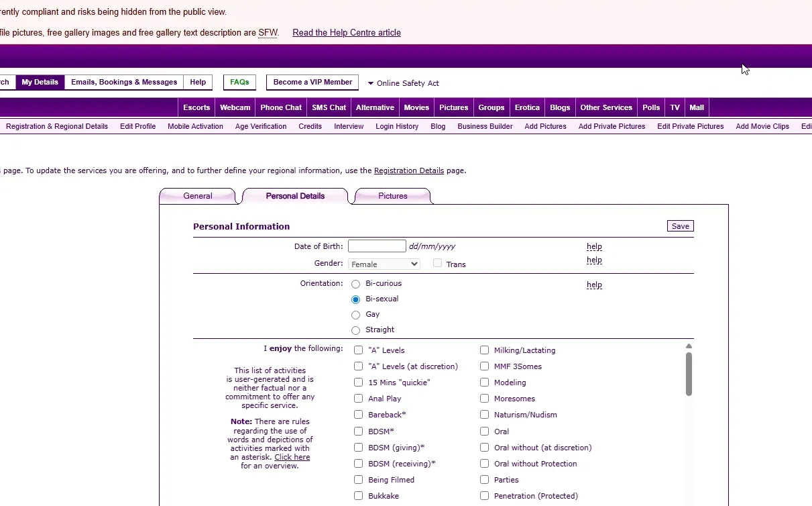
Task: Open Pictures in the purple navigation bar
Action: tap(454, 107)
